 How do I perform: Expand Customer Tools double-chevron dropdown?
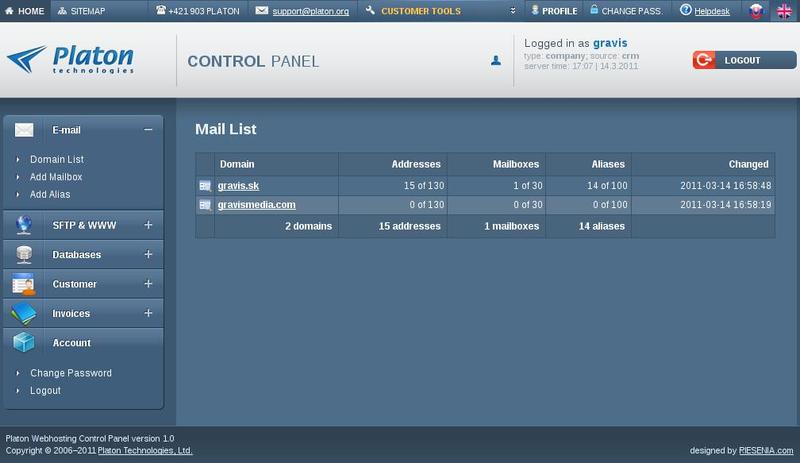point(513,11)
